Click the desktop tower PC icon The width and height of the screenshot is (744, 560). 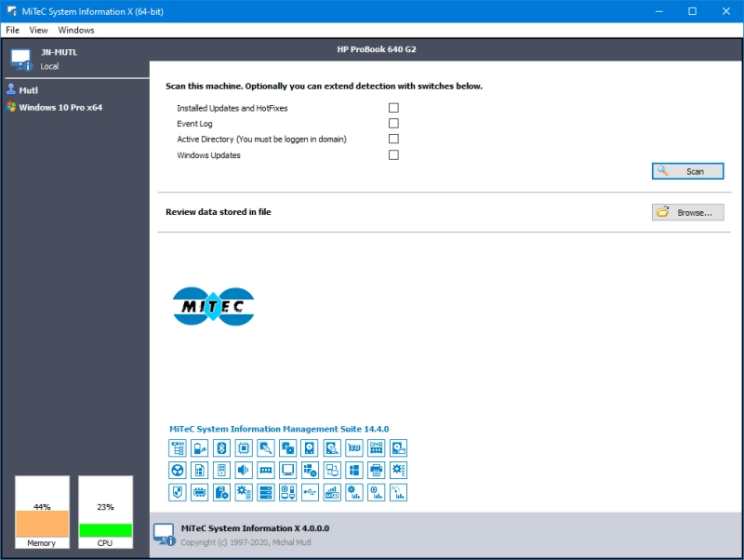[x=221, y=471]
